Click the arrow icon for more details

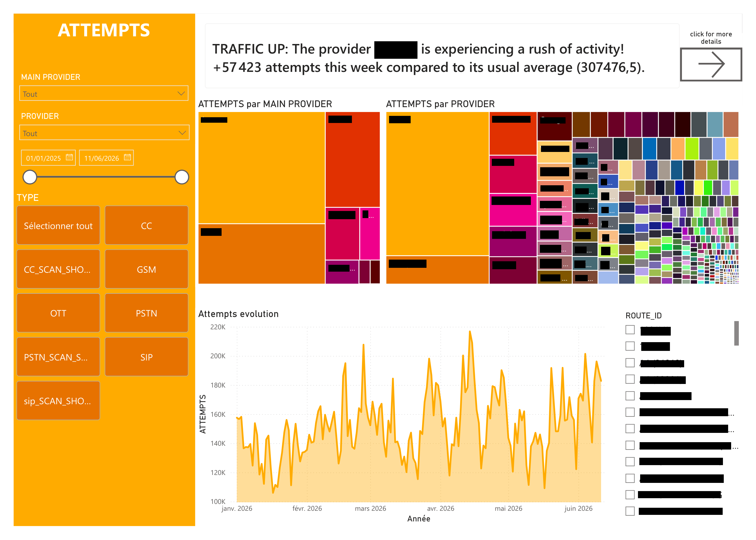tap(711, 64)
